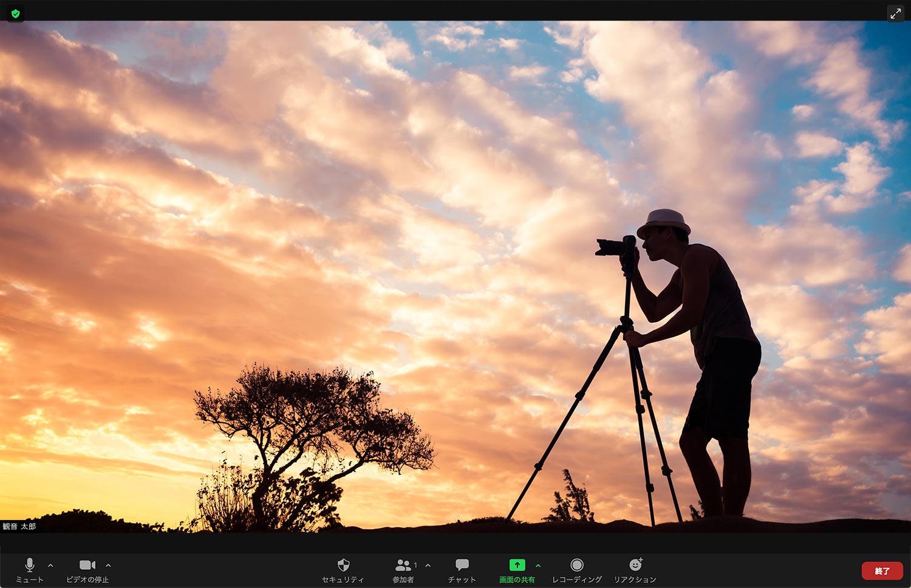Click the 観音 太郎 participant name label
The image size is (911, 588).
[x=19, y=527]
